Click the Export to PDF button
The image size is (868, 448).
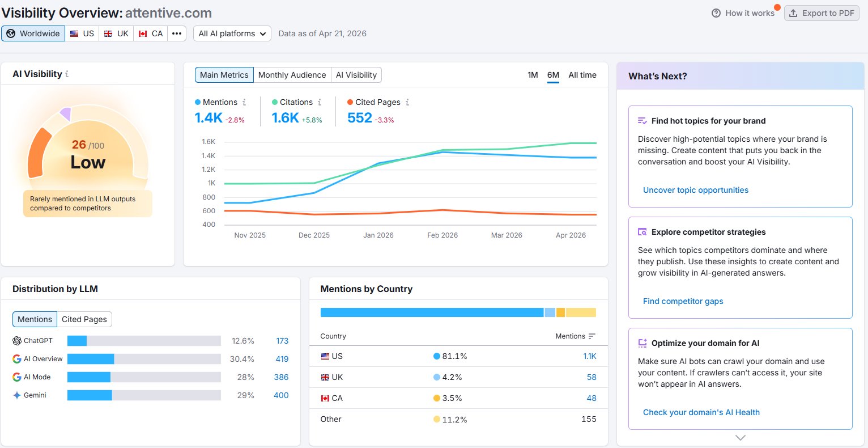point(822,13)
